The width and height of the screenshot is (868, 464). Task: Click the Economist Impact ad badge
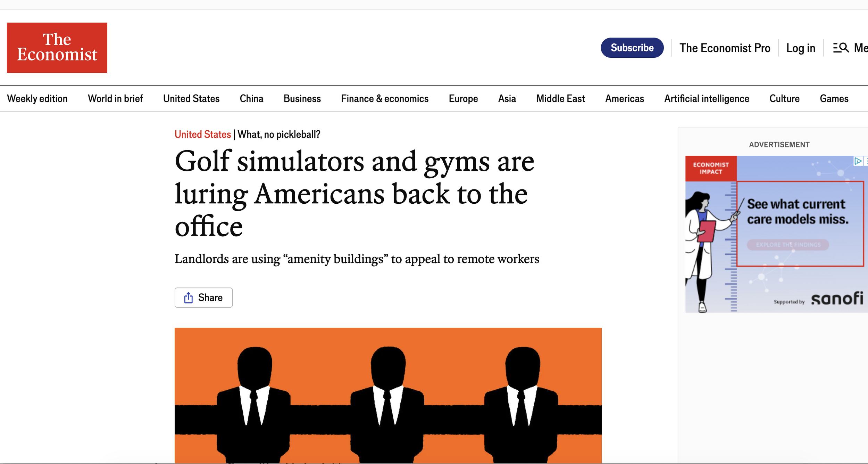pos(711,168)
